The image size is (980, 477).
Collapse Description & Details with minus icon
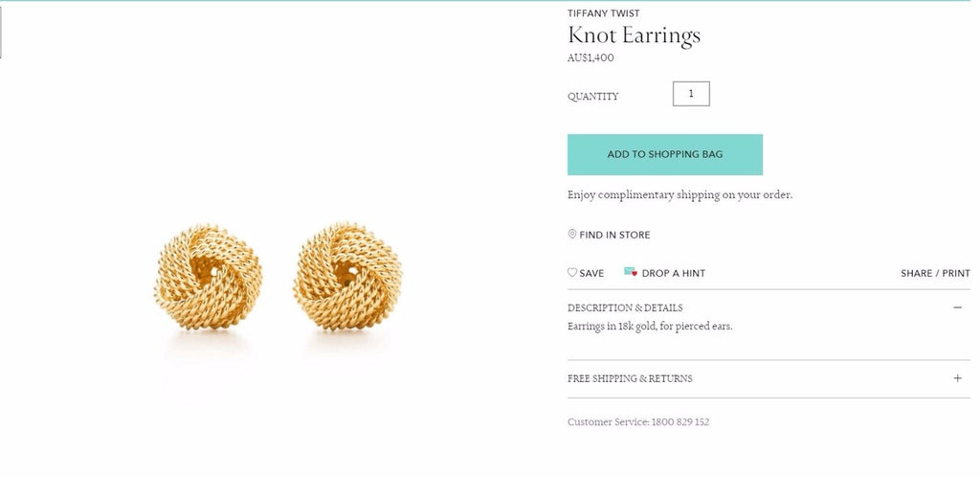click(957, 307)
